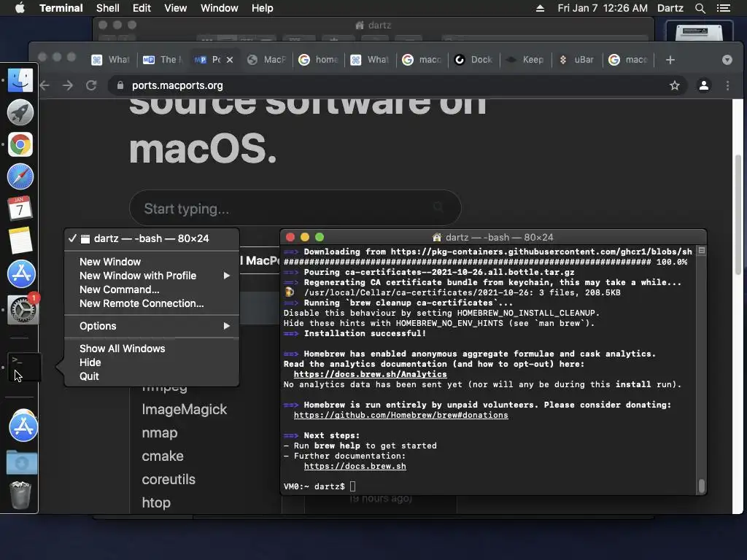Viewport: 747px width, 560px height.
Task: Open System Preferences gear with badge
Action: click(x=23, y=309)
